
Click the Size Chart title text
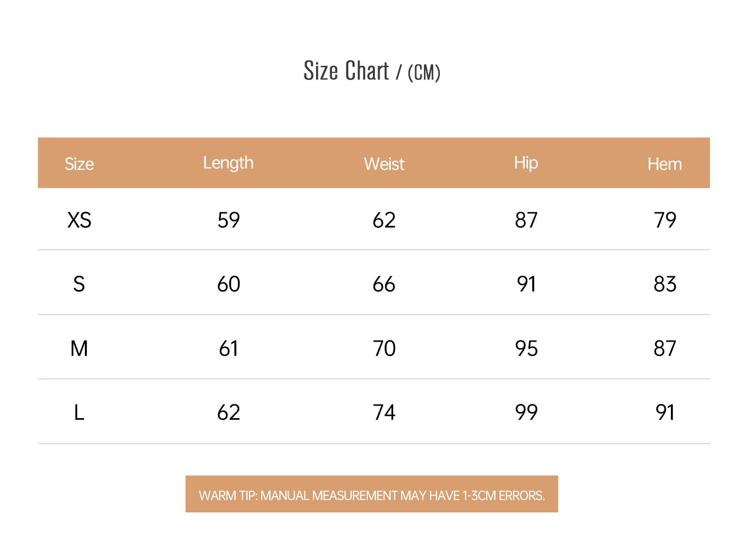tap(346, 71)
